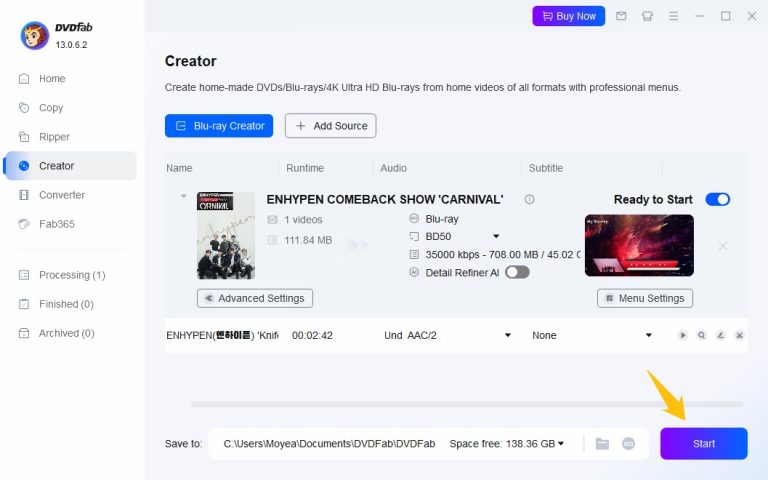Select the ISO output icon

point(628,444)
